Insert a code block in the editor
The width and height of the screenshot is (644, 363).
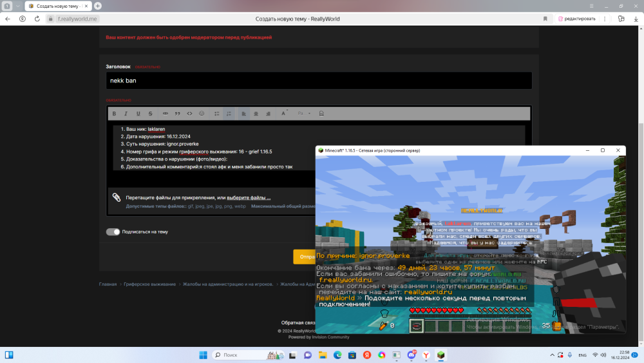(x=189, y=113)
